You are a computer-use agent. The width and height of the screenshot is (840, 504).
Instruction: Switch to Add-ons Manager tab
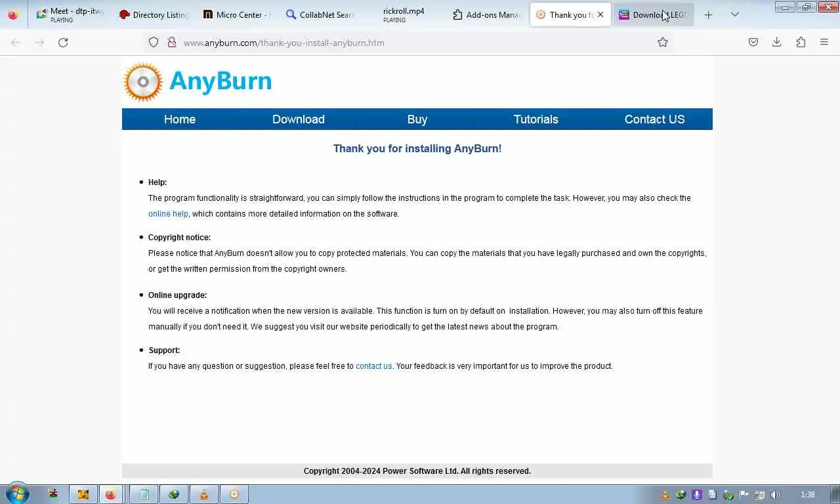pyautogui.click(x=487, y=14)
